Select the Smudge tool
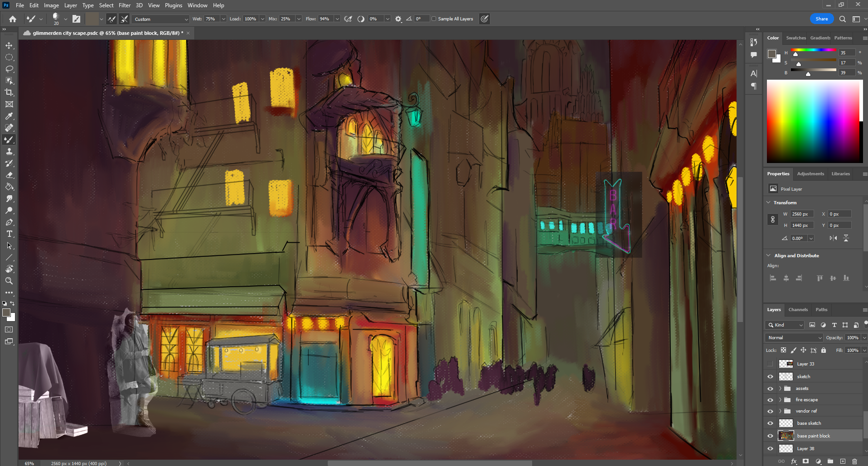868x466 pixels. (x=9, y=199)
